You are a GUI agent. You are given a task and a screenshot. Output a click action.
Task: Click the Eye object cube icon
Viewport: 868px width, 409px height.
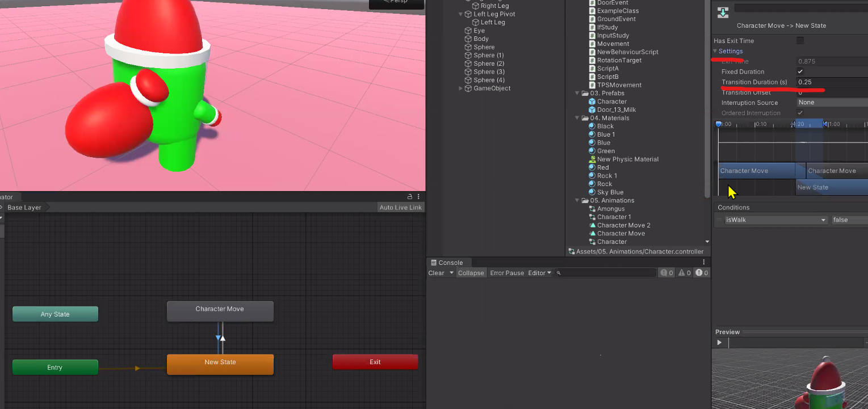click(x=468, y=31)
